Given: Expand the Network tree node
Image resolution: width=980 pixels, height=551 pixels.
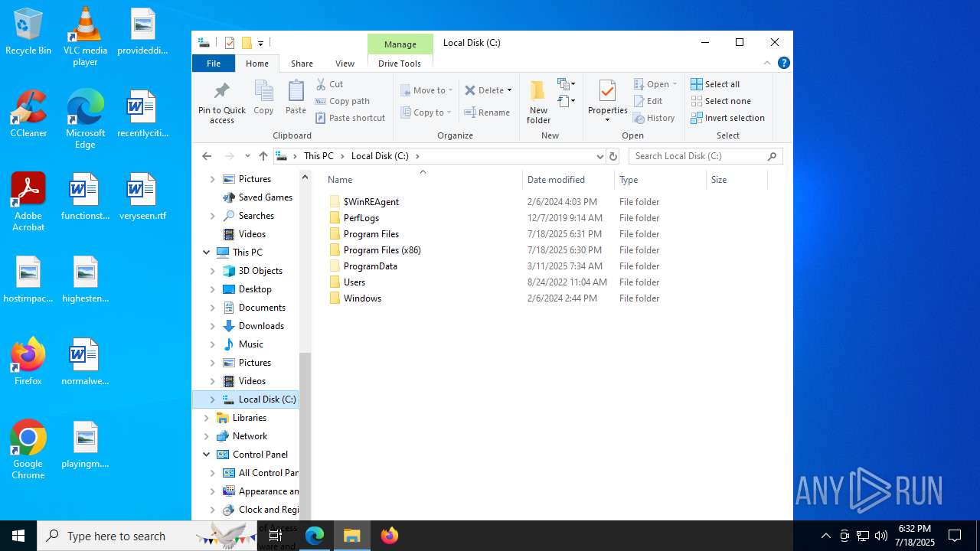Looking at the screenshot, I should pos(207,436).
